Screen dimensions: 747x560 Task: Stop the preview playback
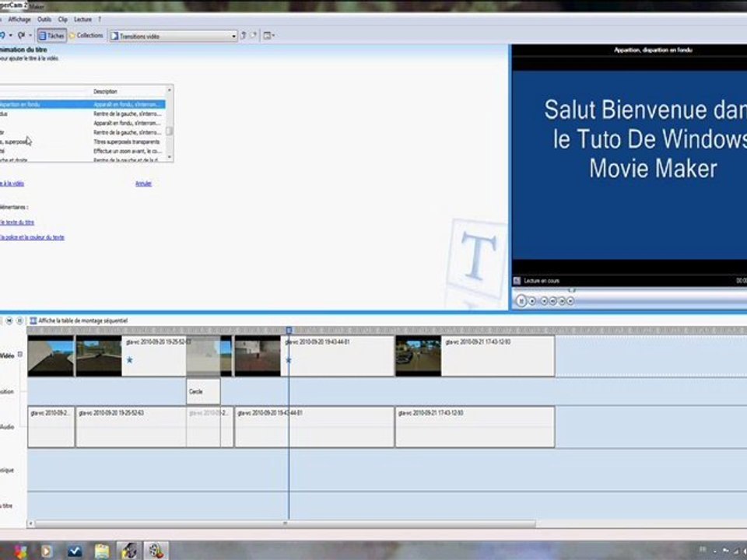[532, 301]
